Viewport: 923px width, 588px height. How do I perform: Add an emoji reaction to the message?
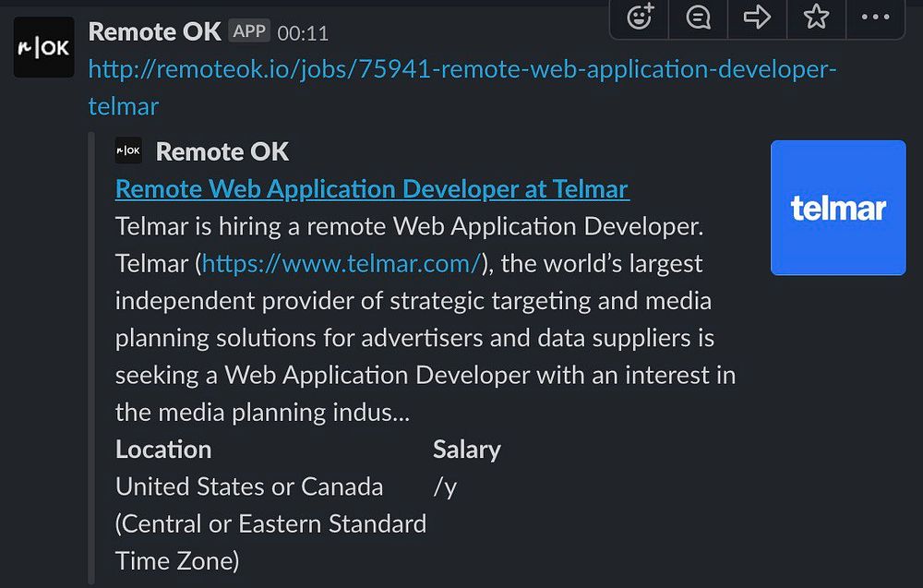[x=640, y=17]
